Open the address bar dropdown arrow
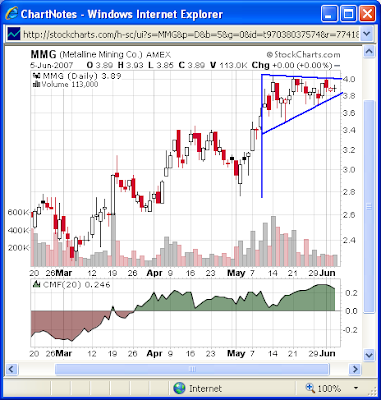Screen dimensions: 381x400 click(367, 34)
